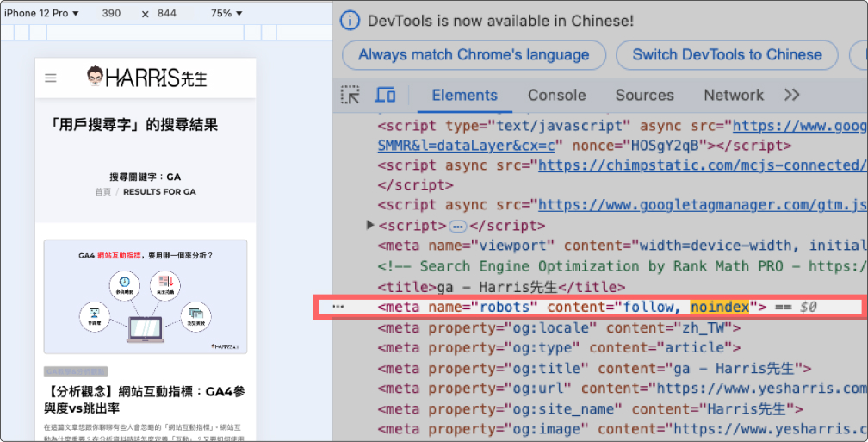Image resolution: width=868 pixels, height=442 pixels.
Task: Click the 「用戶搜尋字」的搜尋結果 heading
Action: tap(133, 125)
